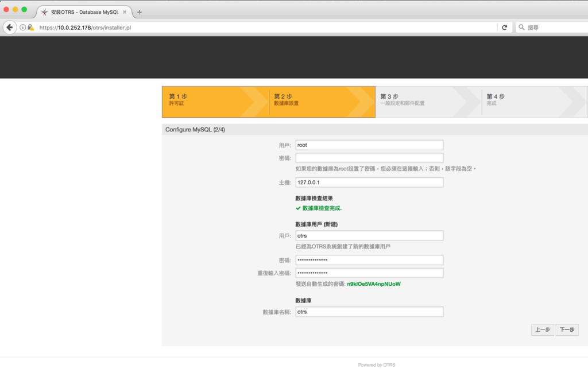588x369 pixels.
Task: Select step 第 4 步 完成
Action: pos(535,102)
